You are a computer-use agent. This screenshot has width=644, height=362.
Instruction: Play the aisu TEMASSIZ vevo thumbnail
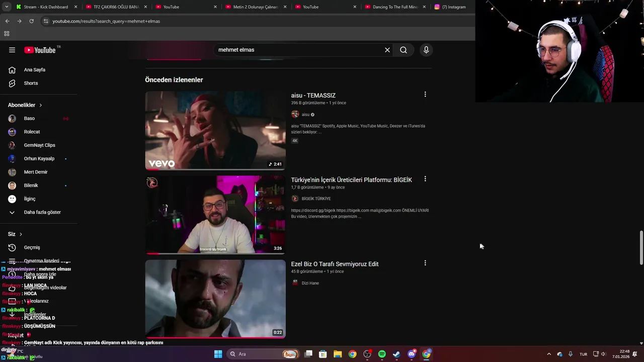(215, 130)
